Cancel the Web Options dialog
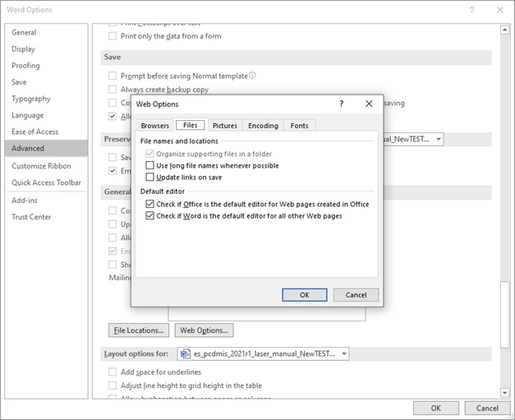 (356, 295)
